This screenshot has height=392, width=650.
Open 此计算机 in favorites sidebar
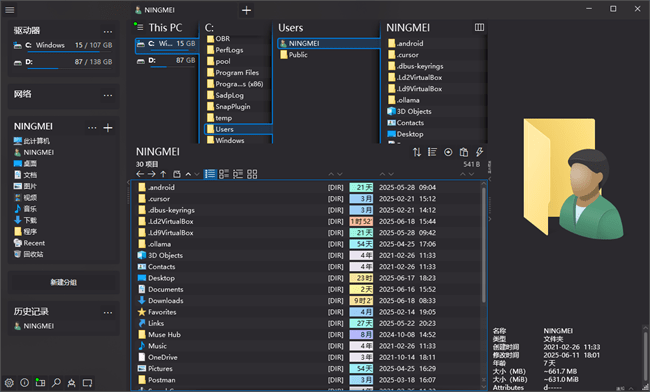point(32,141)
